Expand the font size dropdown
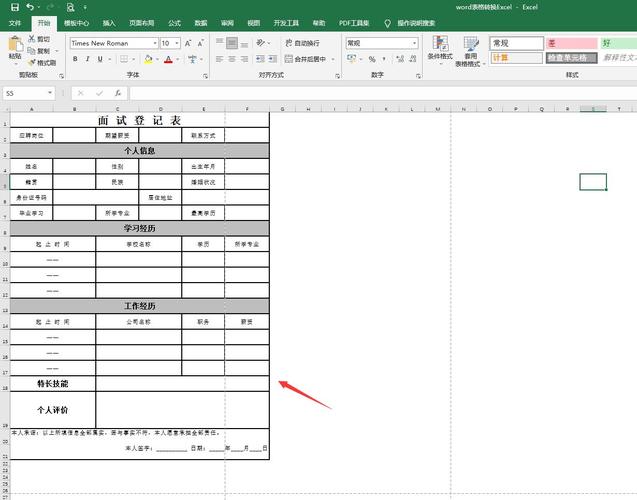 [177, 43]
